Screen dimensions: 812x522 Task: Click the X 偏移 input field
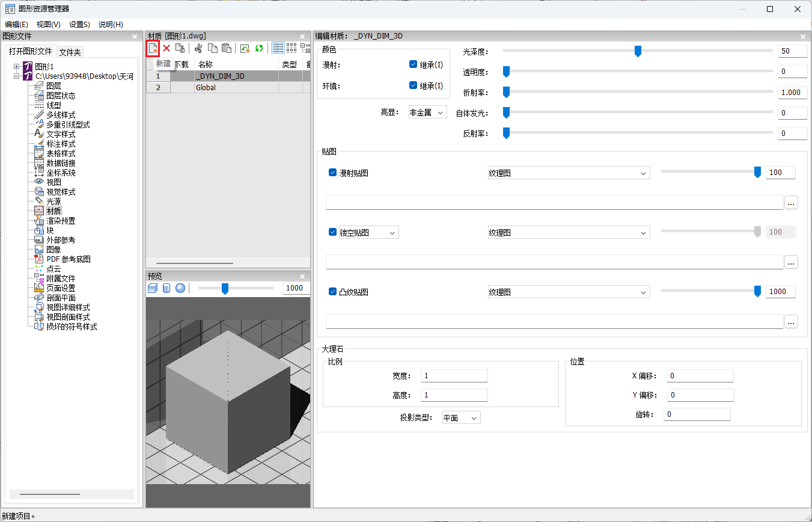[700, 376]
